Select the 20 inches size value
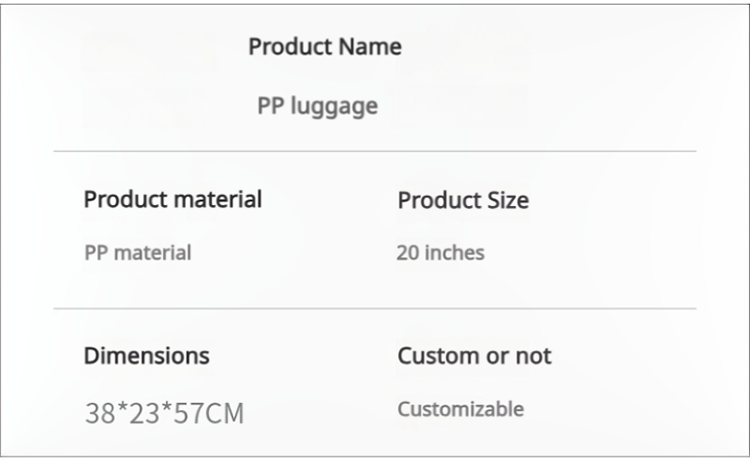Screen dimensions: 750x473 (440, 252)
